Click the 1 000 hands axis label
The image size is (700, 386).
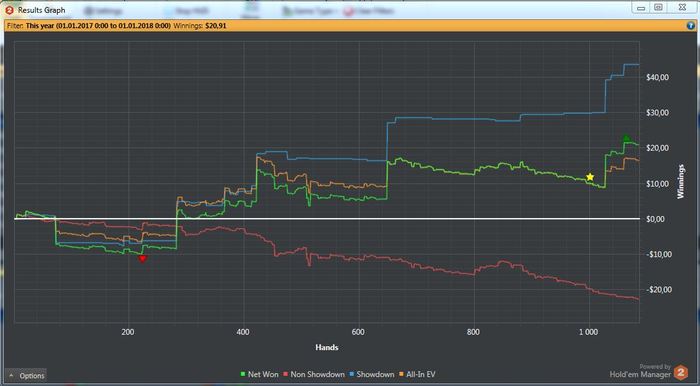click(589, 332)
